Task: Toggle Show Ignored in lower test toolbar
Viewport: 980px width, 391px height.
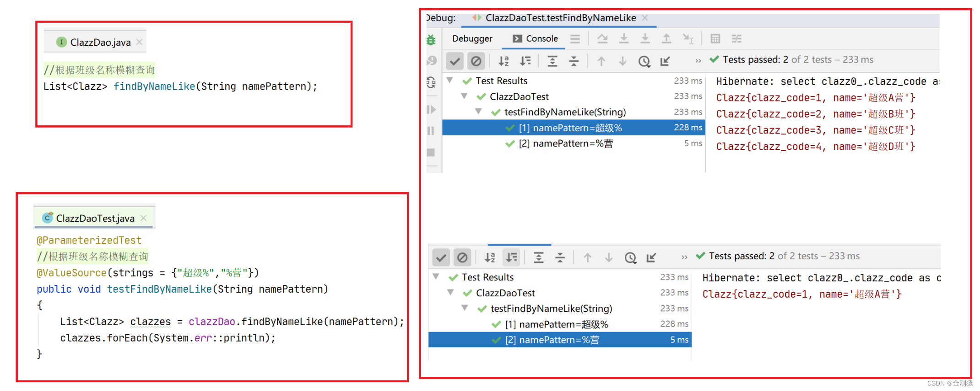Action: click(x=462, y=257)
